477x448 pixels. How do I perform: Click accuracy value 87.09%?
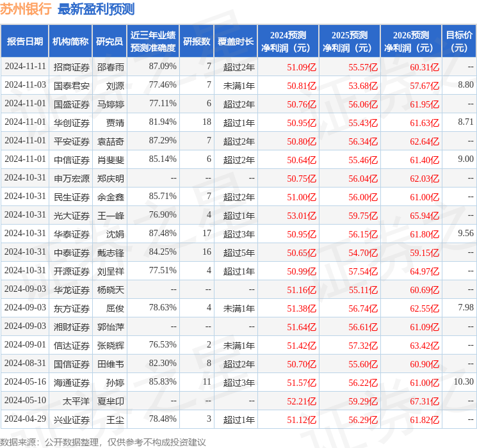163,66
